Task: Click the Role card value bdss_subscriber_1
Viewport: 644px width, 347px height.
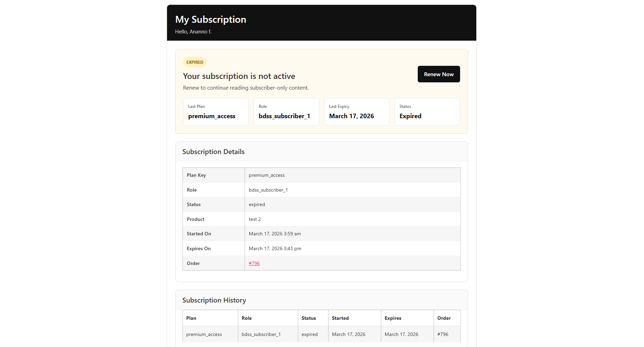Action: (x=284, y=116)
